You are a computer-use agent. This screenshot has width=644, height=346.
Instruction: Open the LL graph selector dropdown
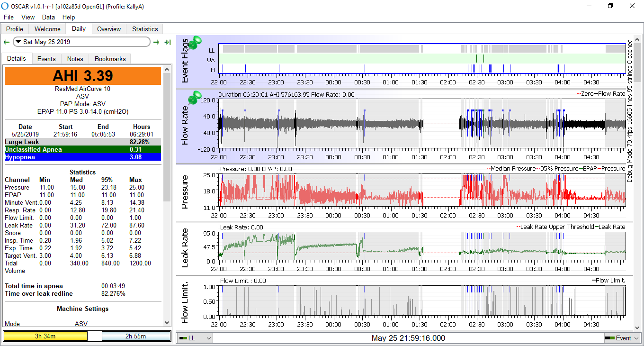coord(195,338)
